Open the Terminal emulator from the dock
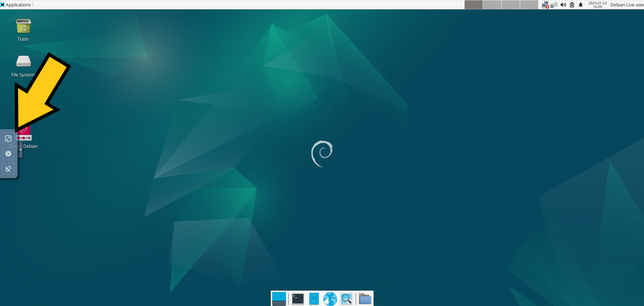This screenshot has height=306, width=644. 298,299
